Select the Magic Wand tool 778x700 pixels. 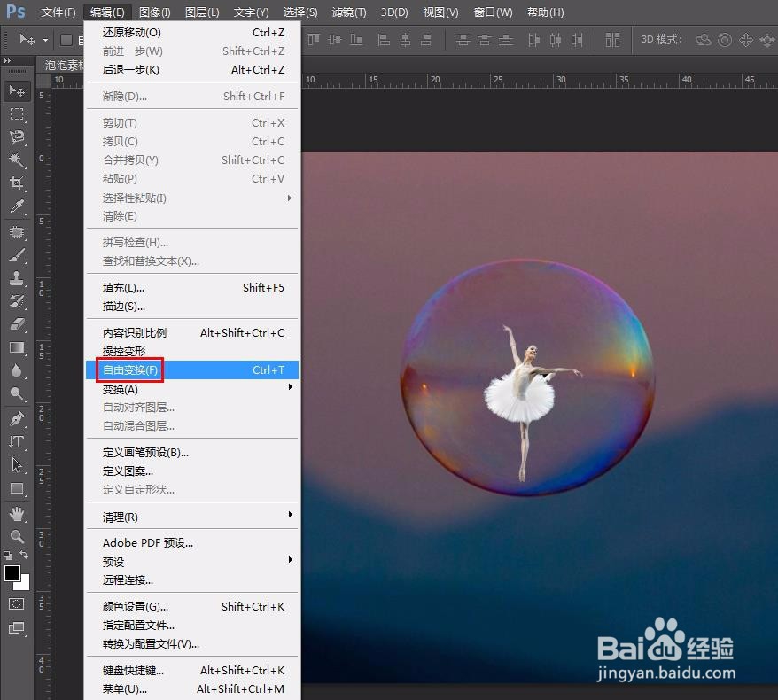pyautogui.click(x=17, y=159)
